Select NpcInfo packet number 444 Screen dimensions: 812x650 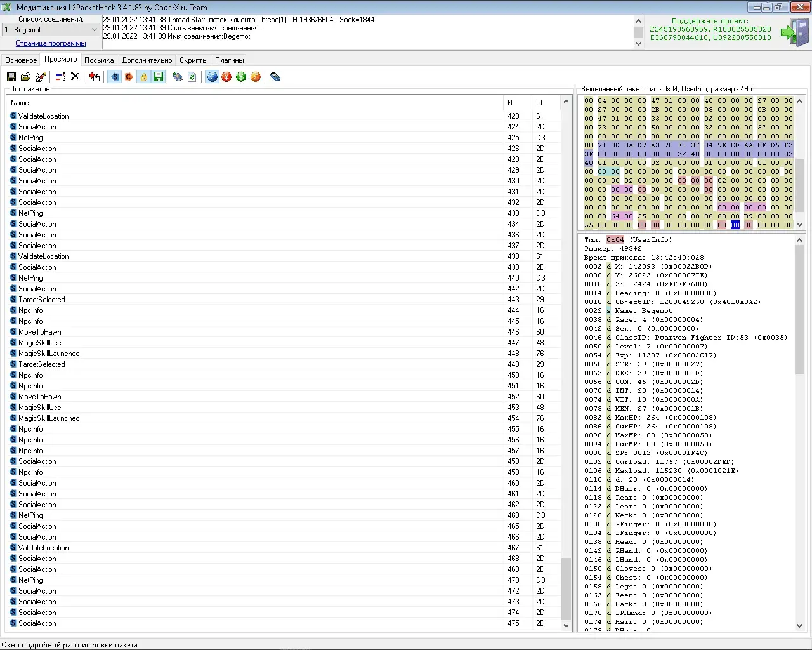pos(284,310)
